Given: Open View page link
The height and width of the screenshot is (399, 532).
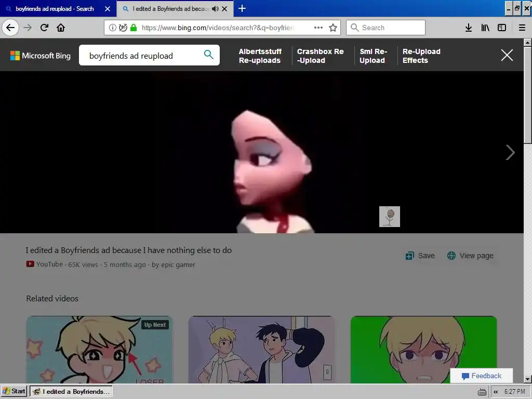Looking at the screenshot, I should coord(470,256).
